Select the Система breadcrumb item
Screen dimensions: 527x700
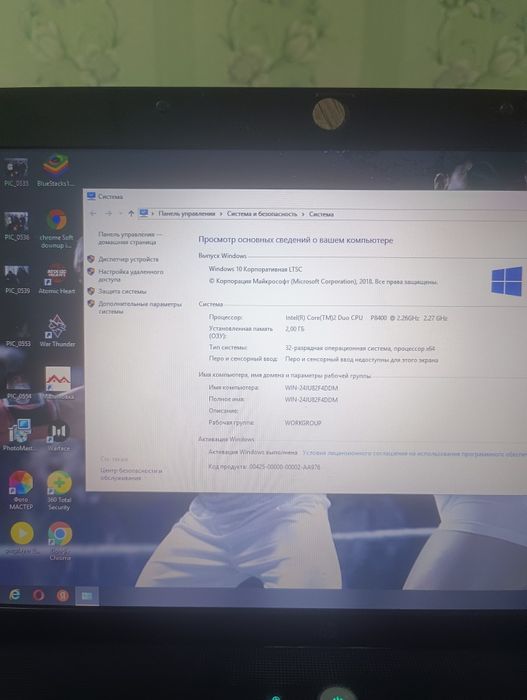point(321,214)
